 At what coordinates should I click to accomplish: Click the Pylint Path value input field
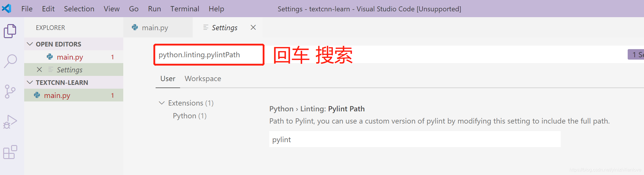(415, 139)
